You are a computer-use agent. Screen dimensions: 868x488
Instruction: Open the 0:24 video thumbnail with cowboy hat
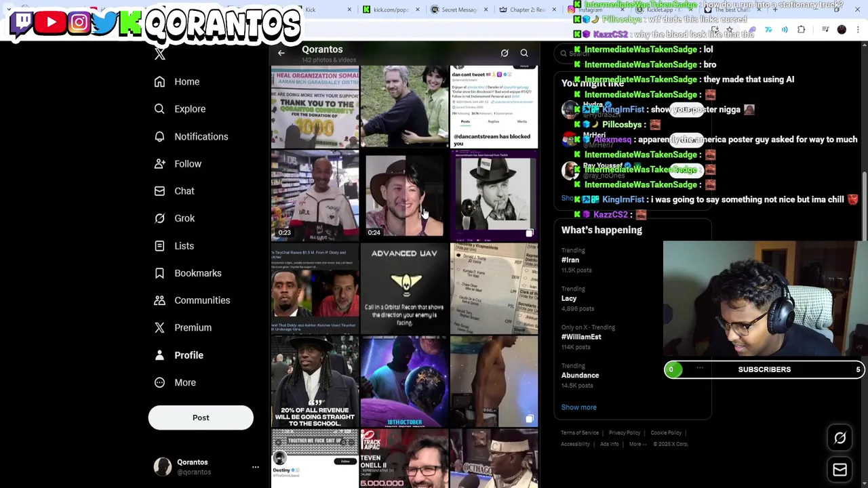[x=404, y=195]
